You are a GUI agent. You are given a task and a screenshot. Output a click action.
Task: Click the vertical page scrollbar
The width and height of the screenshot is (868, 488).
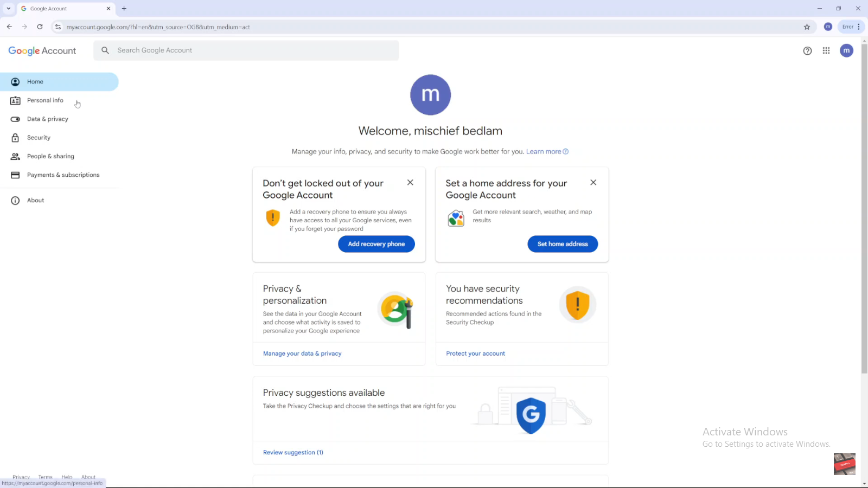pos(864,209)
